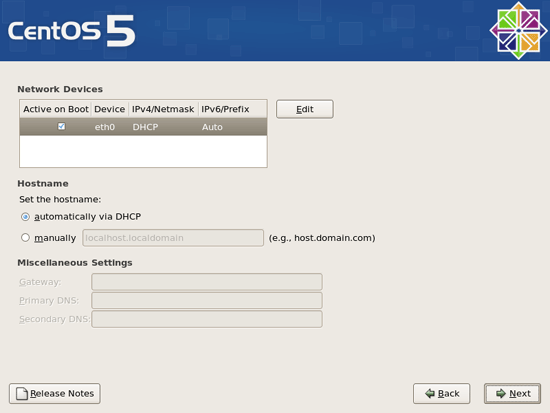The width and height of the screenshot is (550, 413).
Task: Select the eth0 DHCP device row
Action: pos(143,127)
